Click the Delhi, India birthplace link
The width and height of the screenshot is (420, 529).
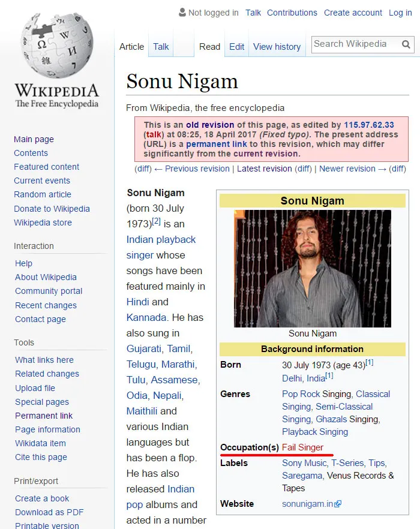click(x=304, y=378)
